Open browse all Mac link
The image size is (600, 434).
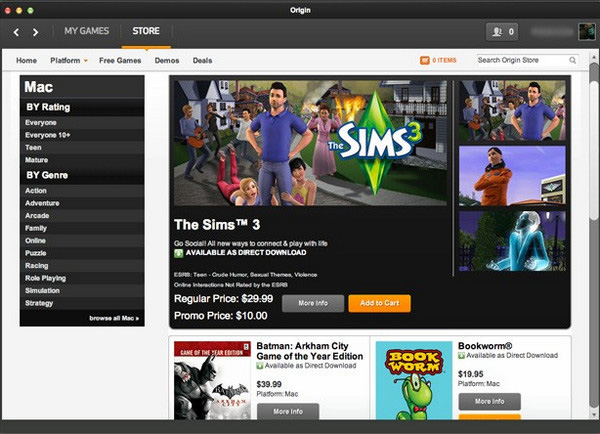pyautogui.click(x=114, y=318)
